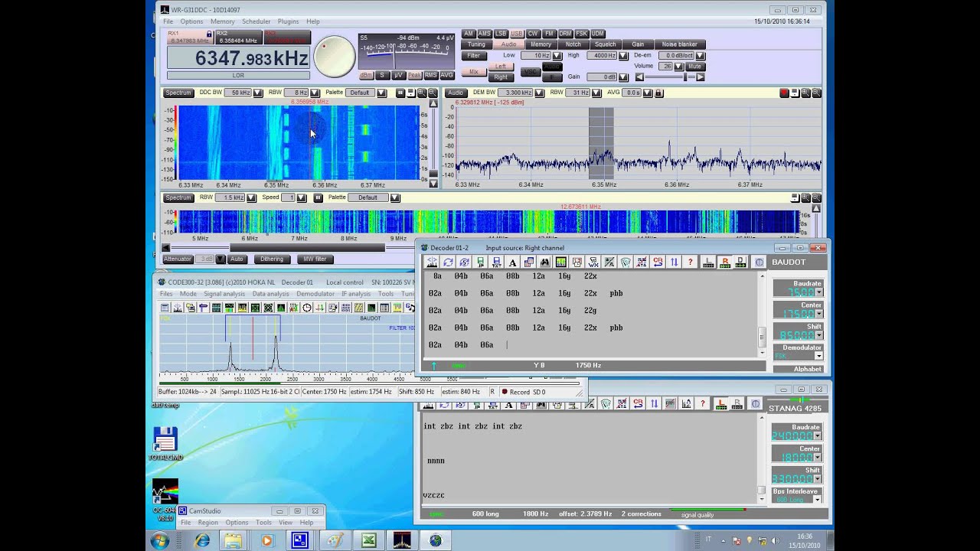Open the High filter 4000 Hz dropdown
Viewport: 980px width, 551px height.
pyautogui.click(x=622, y=56)
